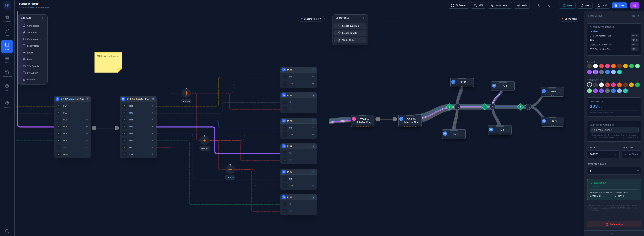
Task: Click the HarnessForge logo icon
Action: click(7, 5)
